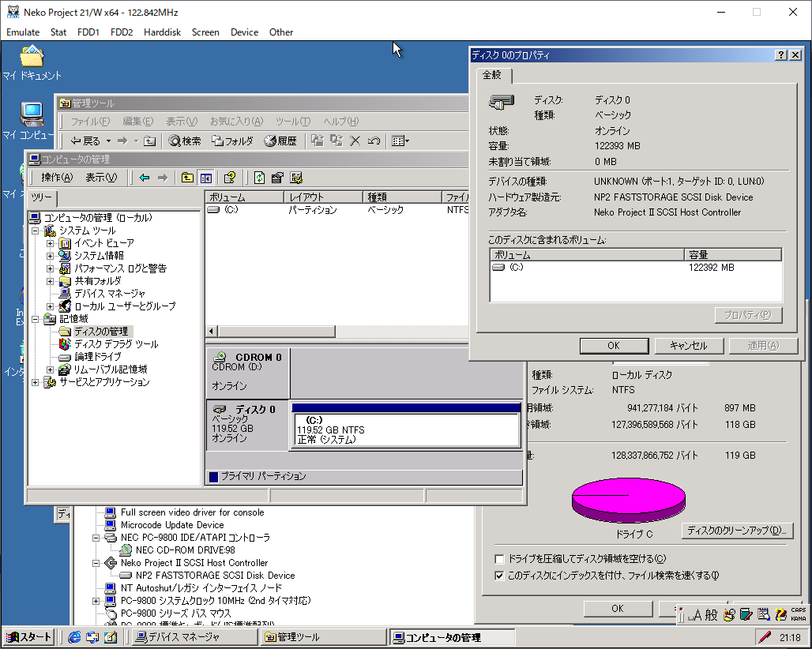
Task: Select the 全般 tab in disk properties
Action: pos(493,75)
